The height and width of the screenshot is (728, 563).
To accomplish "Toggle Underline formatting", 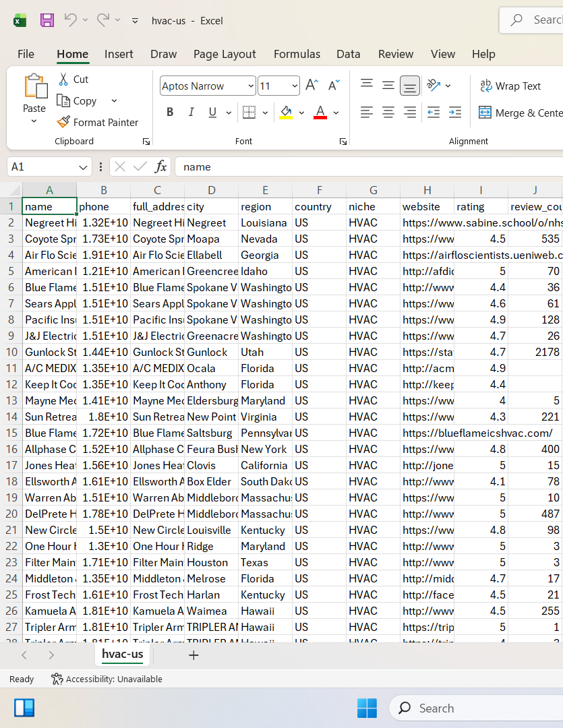I will [213, 112].
